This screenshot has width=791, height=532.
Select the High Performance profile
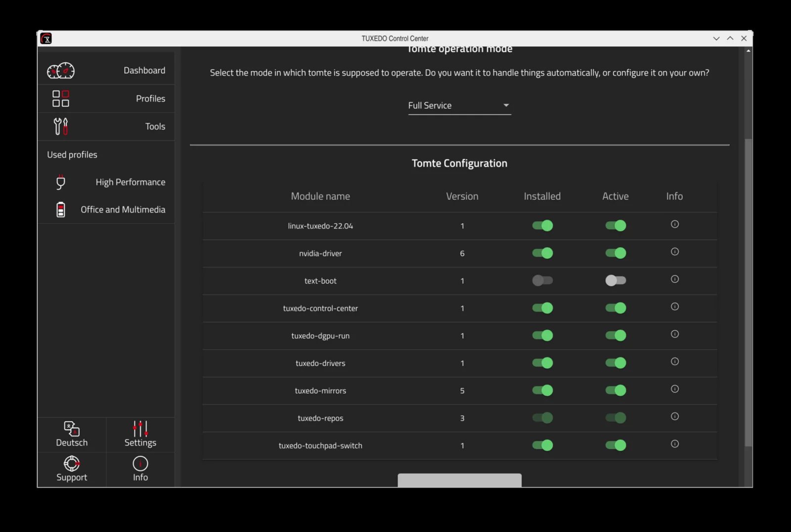coord(106,182)
